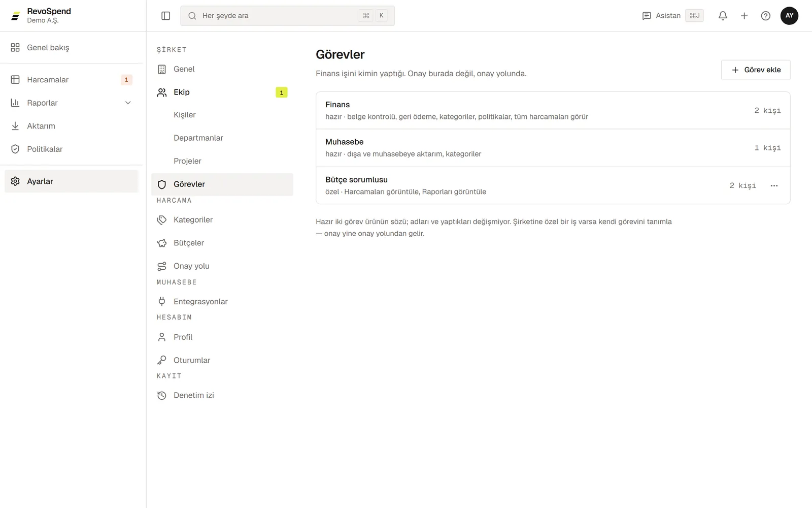Open Genel company settings

click(222, 69)
